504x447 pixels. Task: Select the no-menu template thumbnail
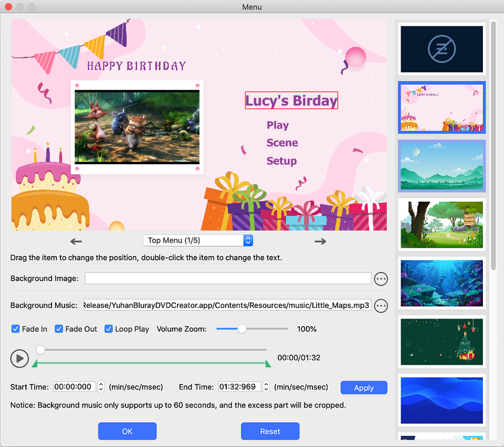click(442, 49)
